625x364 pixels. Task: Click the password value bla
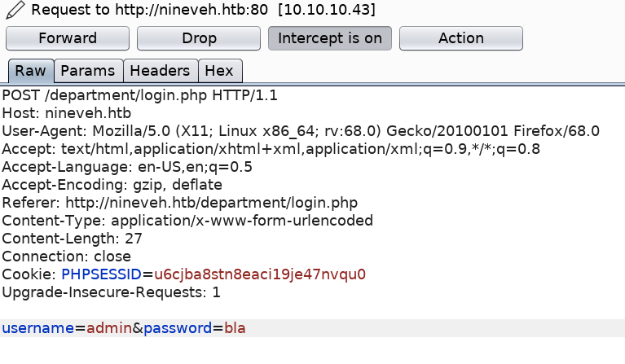[234, 329]
